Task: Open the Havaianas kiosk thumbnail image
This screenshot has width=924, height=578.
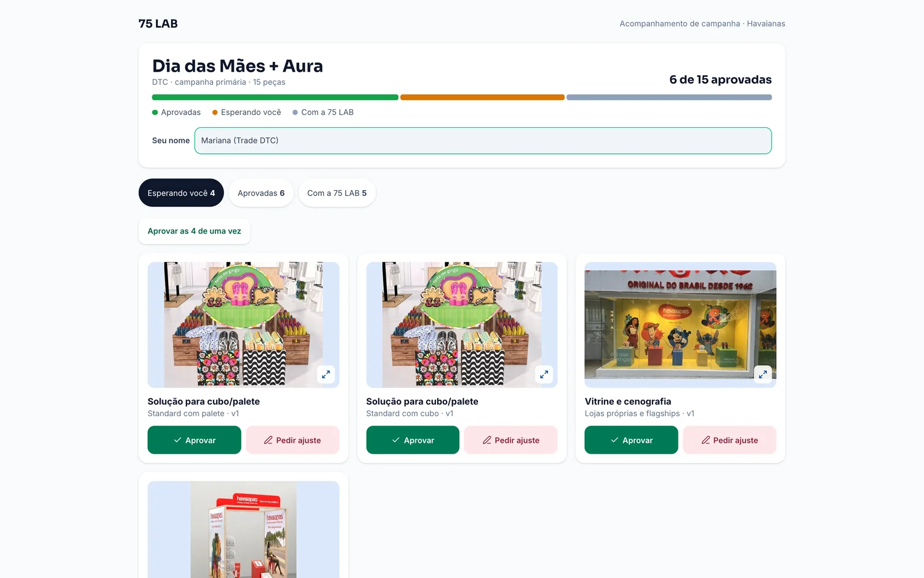Action: pyautogui.click(x=243, y=529)
